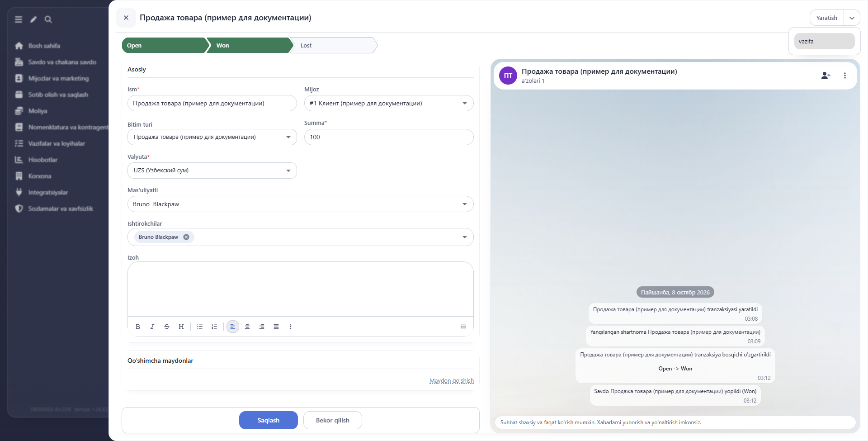
Task: Toggle bold formatting in Izoh editor
Action: tap(138, 327)
